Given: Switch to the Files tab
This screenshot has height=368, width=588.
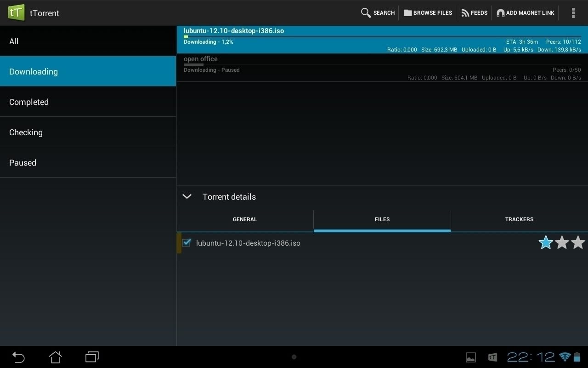Looking at the screenshot, I should click(x=382, y=219).
